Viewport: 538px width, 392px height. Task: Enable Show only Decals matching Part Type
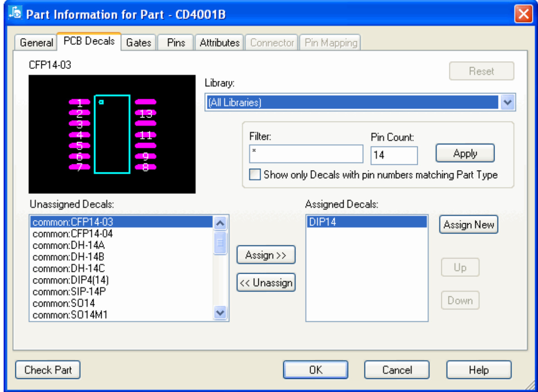[x=256, y=175]
